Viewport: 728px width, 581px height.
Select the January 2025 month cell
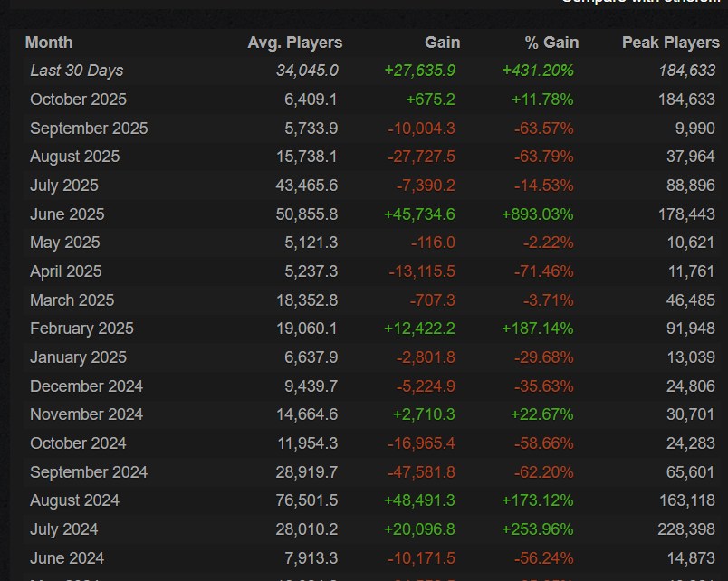point(78,357)
